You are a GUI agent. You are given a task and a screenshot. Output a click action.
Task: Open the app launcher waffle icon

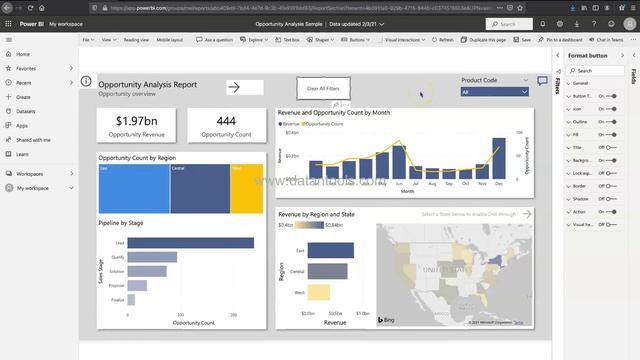click(x=8, y=24)
